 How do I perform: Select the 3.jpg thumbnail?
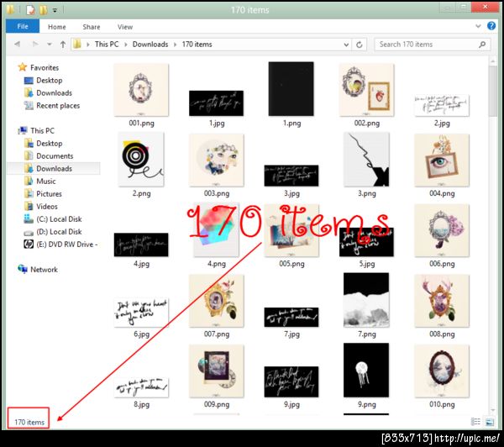[x=291, y=176]
